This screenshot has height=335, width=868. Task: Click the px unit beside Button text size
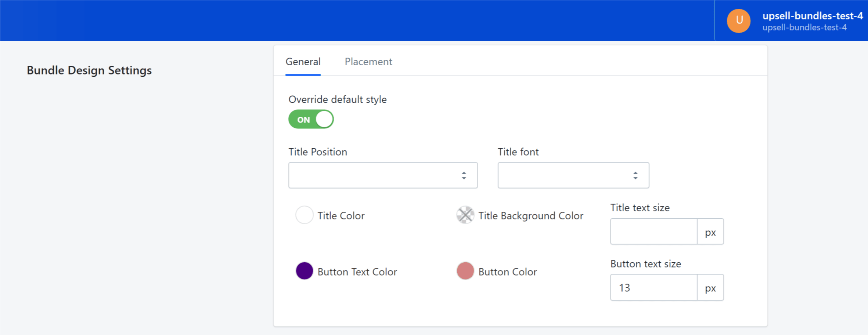[710, 288]
